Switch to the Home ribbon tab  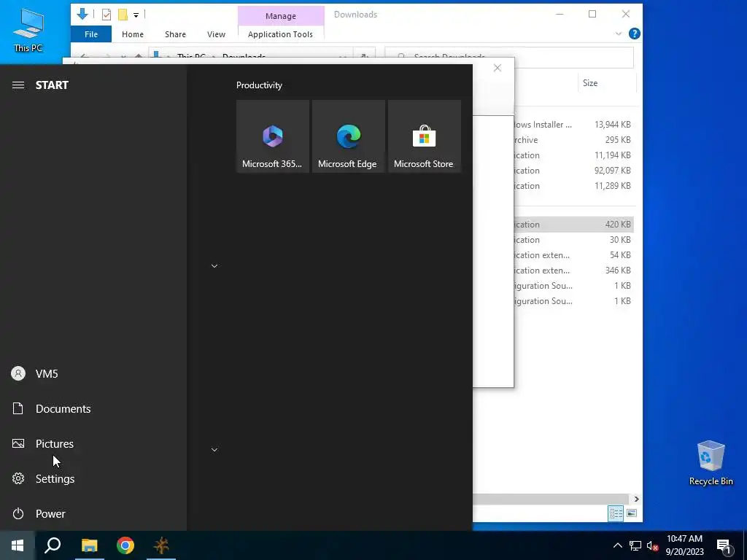[x=133, y=34]
